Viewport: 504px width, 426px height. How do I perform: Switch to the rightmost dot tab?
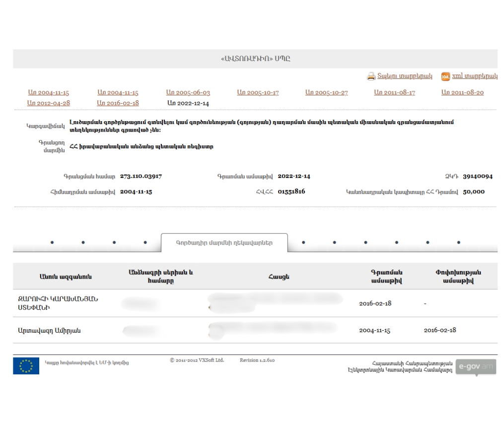(458, 243)
